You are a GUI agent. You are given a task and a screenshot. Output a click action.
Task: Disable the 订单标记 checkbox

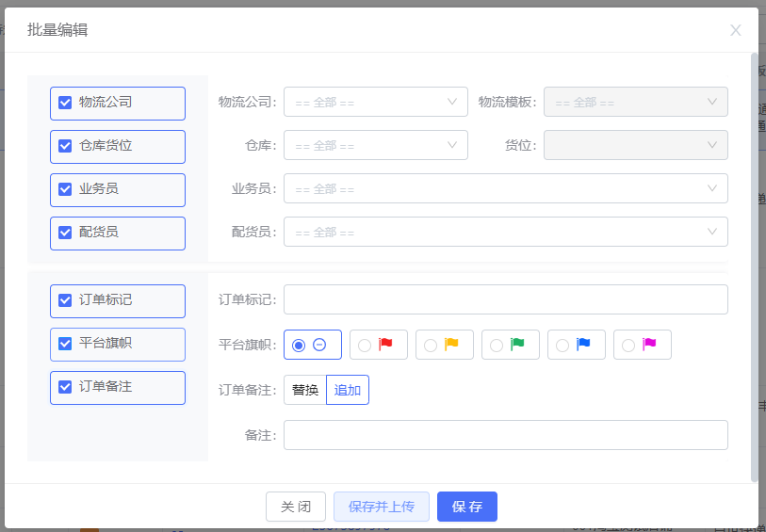pos(65,300)
